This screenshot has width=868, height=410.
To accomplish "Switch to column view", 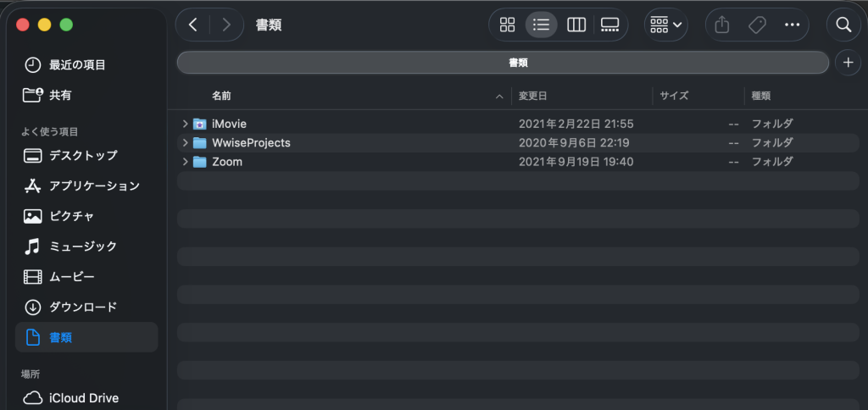I will point(576,25).
